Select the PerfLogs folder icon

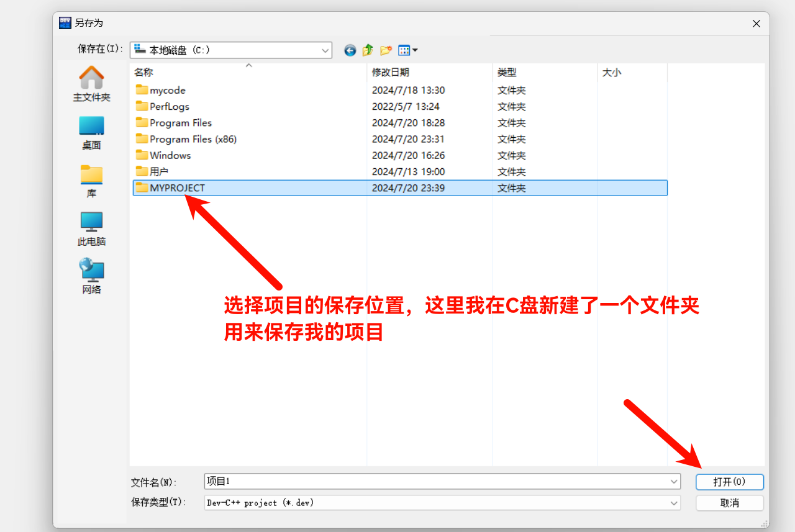pos(142,106)
